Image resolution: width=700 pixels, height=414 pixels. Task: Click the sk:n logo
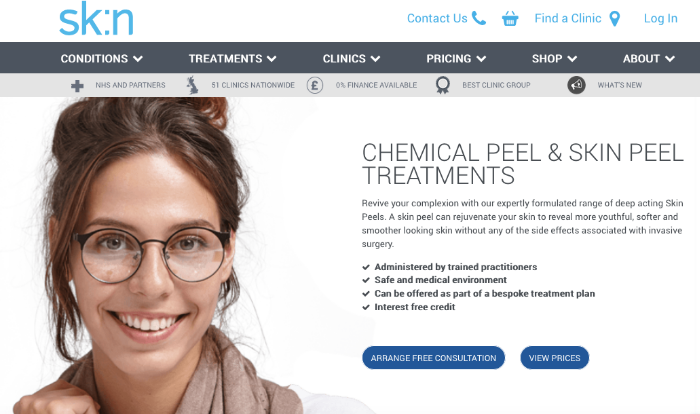pyautogui.click(x=96, y=19)
